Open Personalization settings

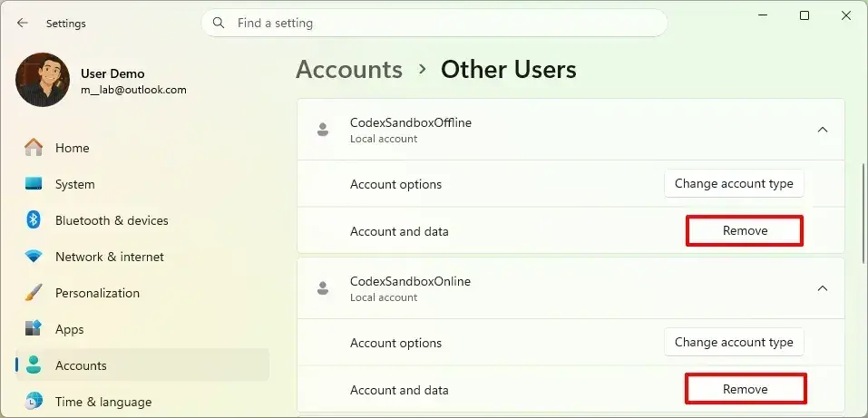coord(142,293)
